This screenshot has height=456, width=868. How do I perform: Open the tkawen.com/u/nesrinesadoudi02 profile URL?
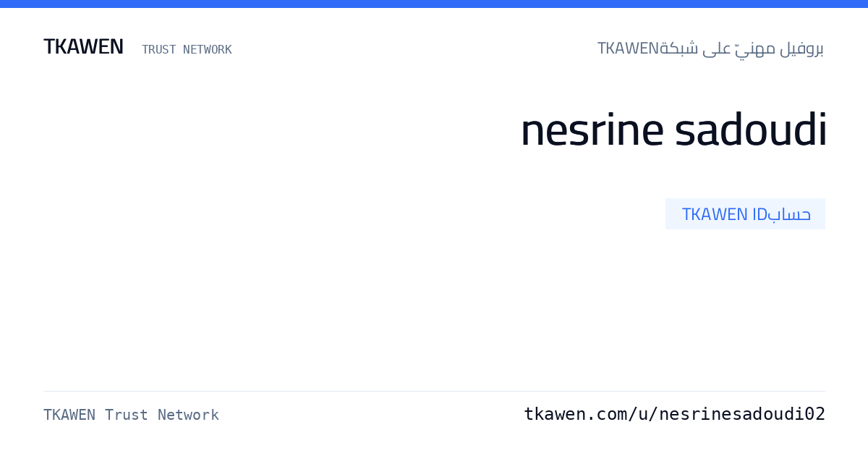pyautogui.click(x=674, y=414)
